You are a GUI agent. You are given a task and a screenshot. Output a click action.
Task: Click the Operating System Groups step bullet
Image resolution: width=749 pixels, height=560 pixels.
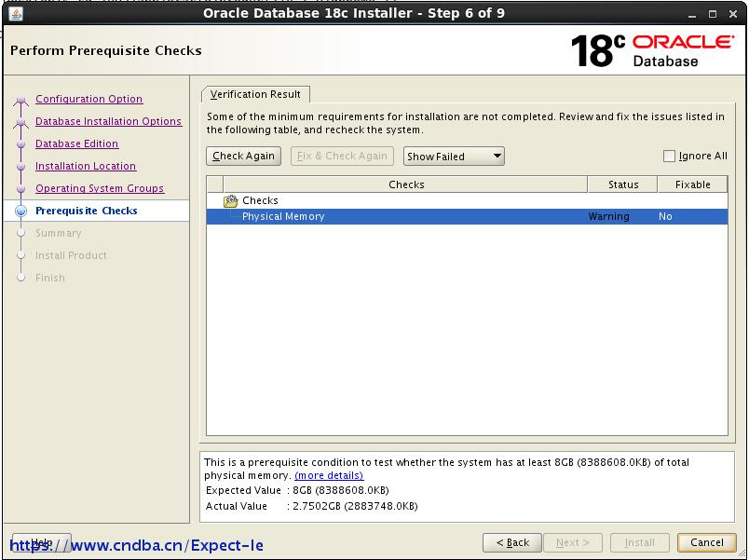20,189
